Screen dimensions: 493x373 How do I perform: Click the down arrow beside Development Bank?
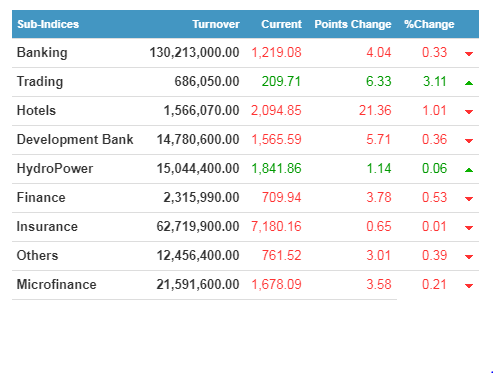469,141
